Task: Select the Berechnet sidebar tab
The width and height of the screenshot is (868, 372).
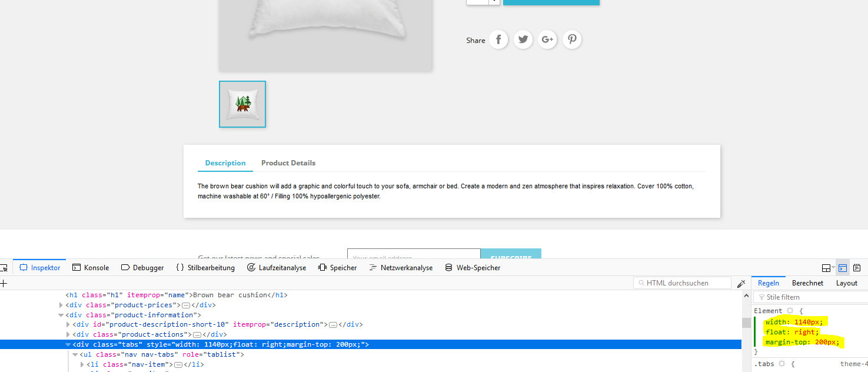Action: [807, 283]
